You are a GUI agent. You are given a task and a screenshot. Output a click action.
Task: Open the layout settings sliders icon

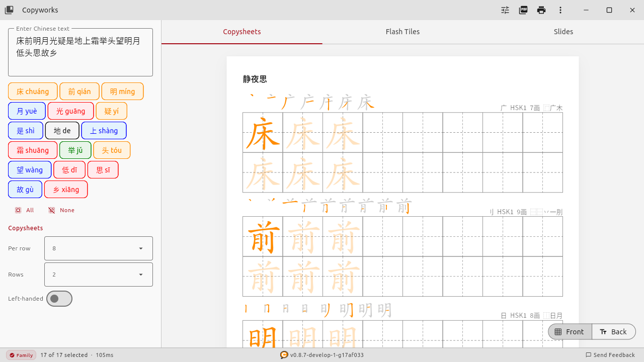(505, 10)
